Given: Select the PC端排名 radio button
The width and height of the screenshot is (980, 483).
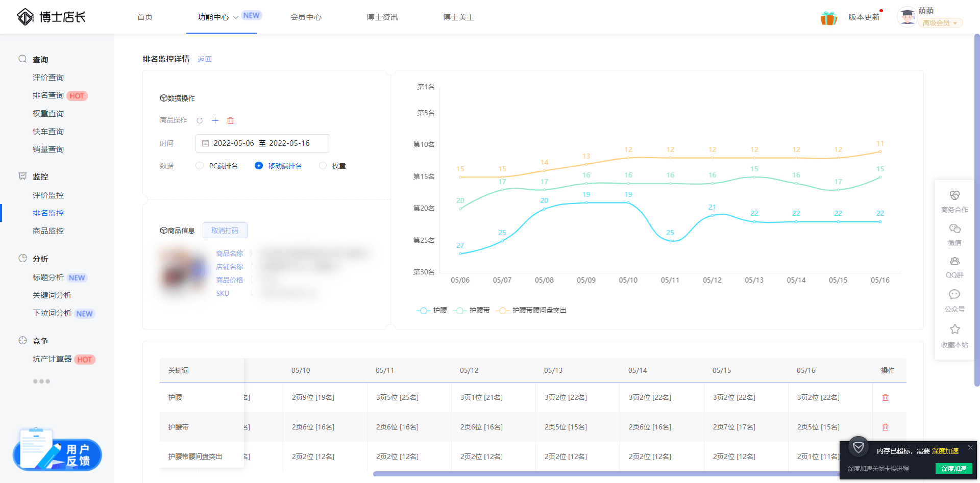Looking at the screenshot, I should (x=200, y=166).
